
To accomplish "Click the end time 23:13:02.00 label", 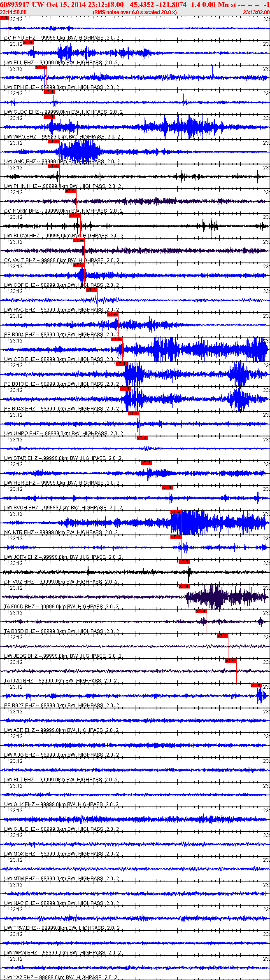I will (256, 12).
